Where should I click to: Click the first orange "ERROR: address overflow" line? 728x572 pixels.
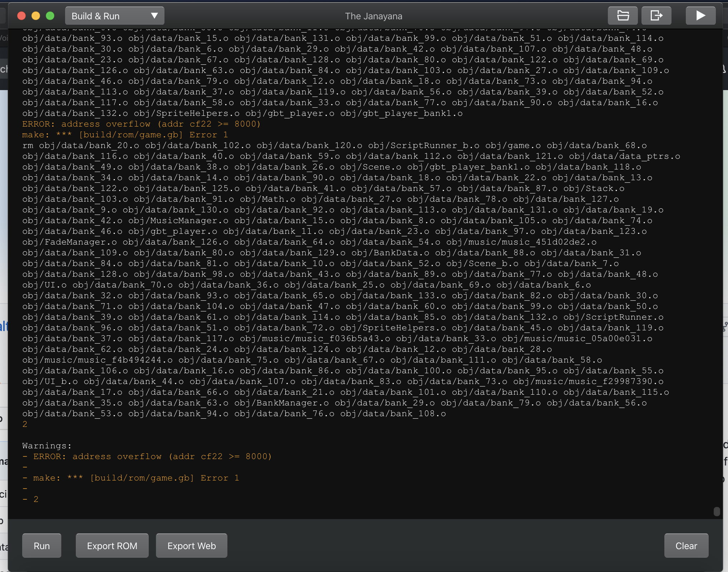pyautogui.click(x=141, y=124)
